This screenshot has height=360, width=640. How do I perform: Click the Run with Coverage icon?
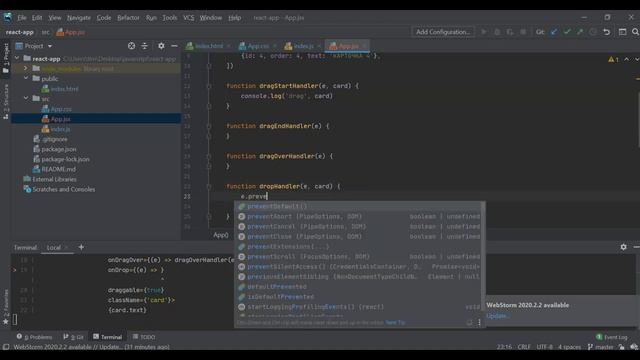pyautogui.click(x=510, y=32)
